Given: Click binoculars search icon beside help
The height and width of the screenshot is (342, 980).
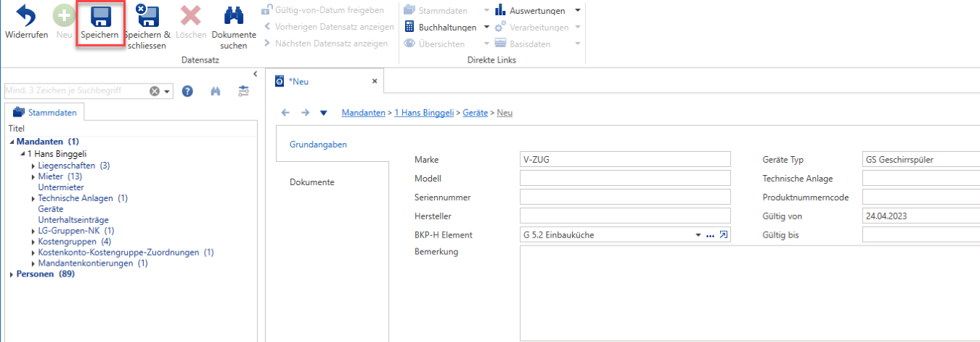Looking at the screenshot, I should [x=215, y=91].
